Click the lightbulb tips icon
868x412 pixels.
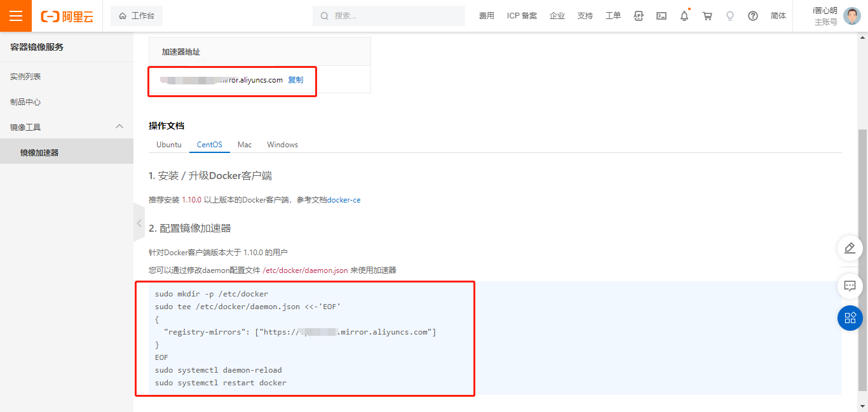click(x=730, y=16)
